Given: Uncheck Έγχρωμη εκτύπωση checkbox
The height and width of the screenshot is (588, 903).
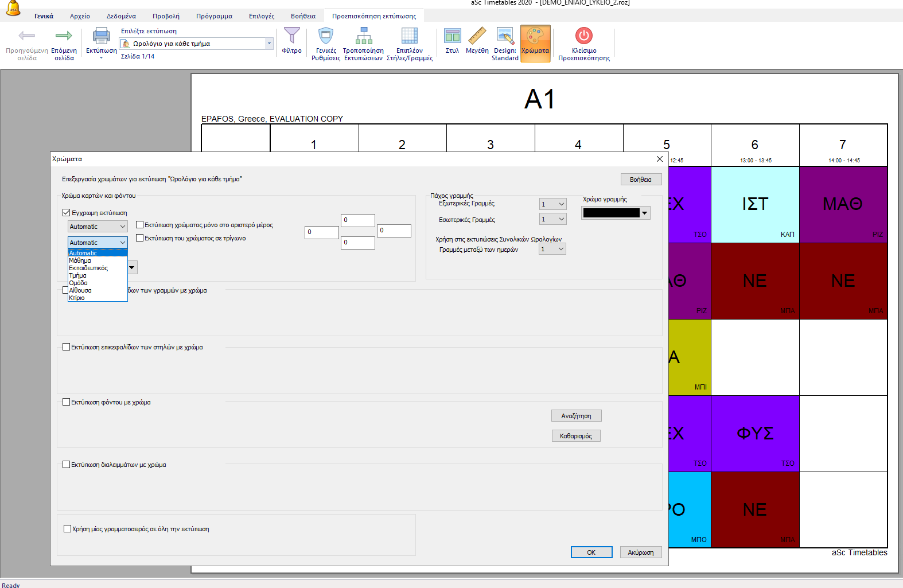Looking at the screenshot, I should [67, 213].
